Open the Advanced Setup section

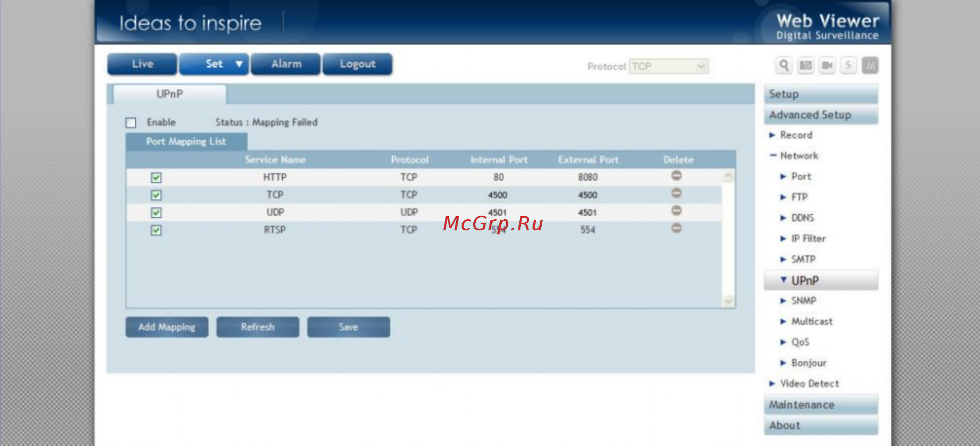(821, 115)
